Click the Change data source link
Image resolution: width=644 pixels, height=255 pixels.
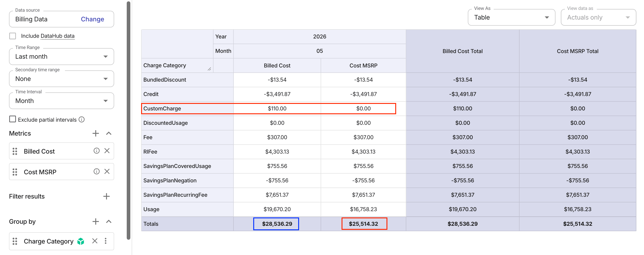[x=92, y=19]
